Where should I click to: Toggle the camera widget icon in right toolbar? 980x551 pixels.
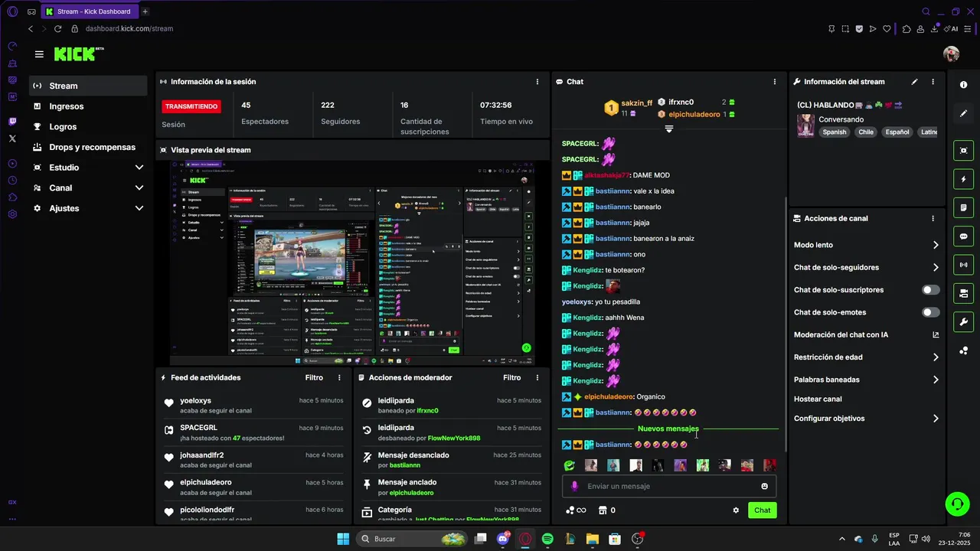pos(963,293)
